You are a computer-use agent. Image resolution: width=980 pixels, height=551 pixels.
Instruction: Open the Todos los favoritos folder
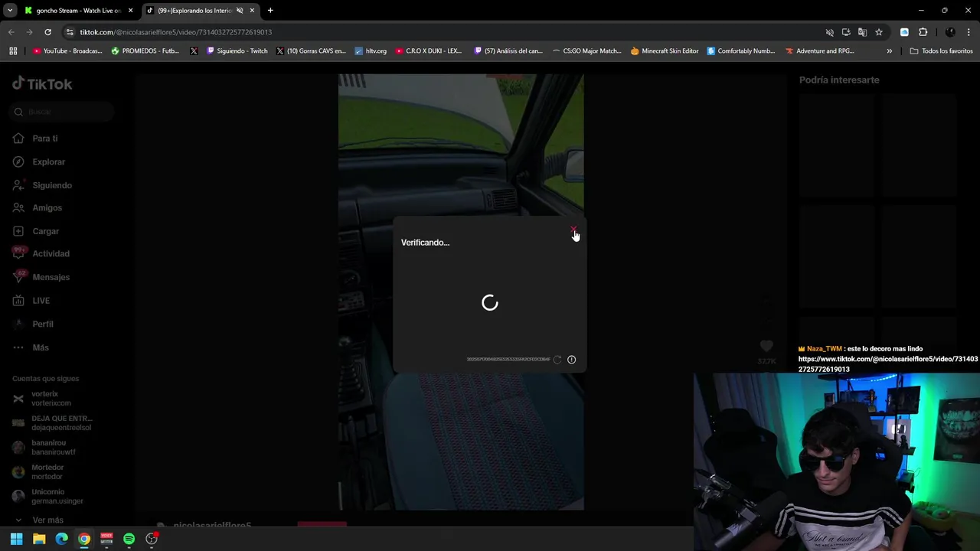(941, 51)
